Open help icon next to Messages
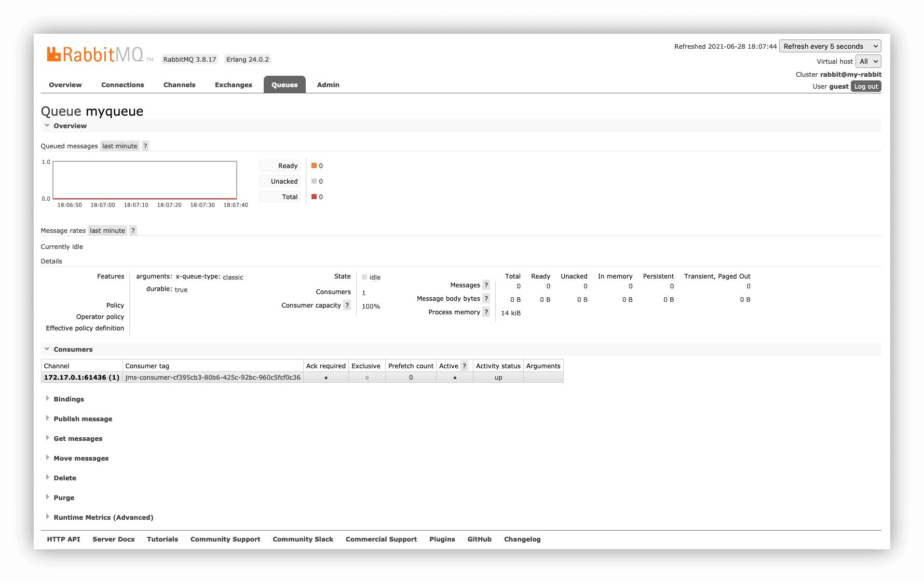This screenshot has width=924, height=583. [x=486, y=285]
